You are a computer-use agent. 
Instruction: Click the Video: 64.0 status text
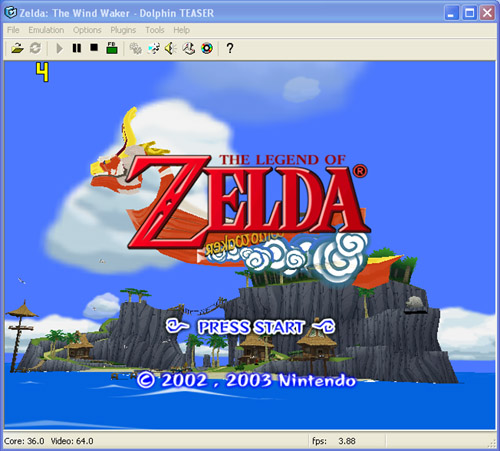[72, 441]
